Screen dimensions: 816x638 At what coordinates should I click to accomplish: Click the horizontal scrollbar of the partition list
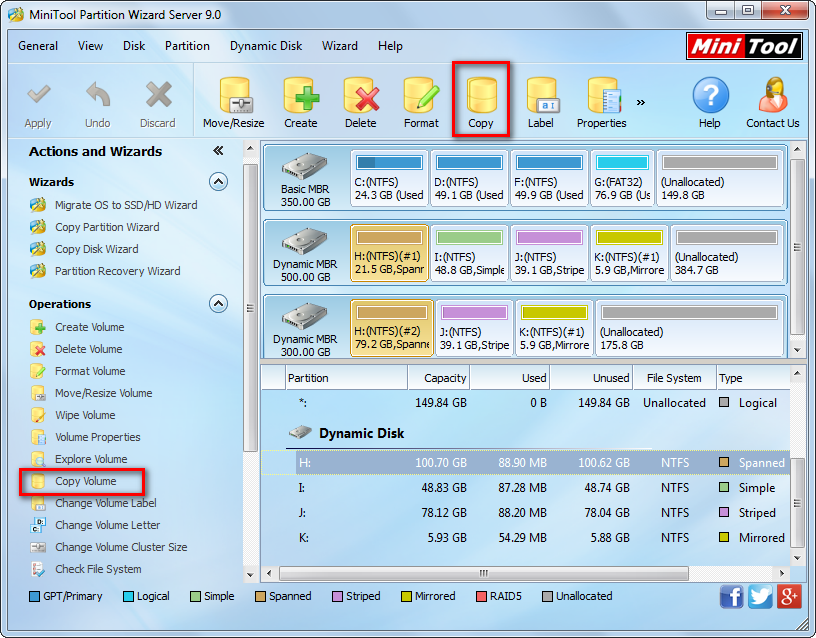point(483,573)
